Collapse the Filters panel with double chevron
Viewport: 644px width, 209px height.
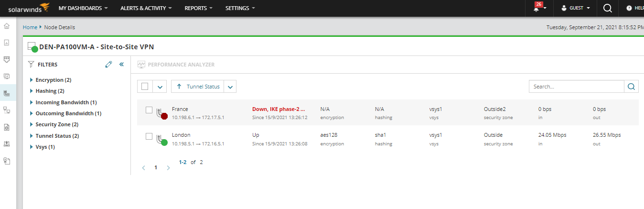point(121,64)
